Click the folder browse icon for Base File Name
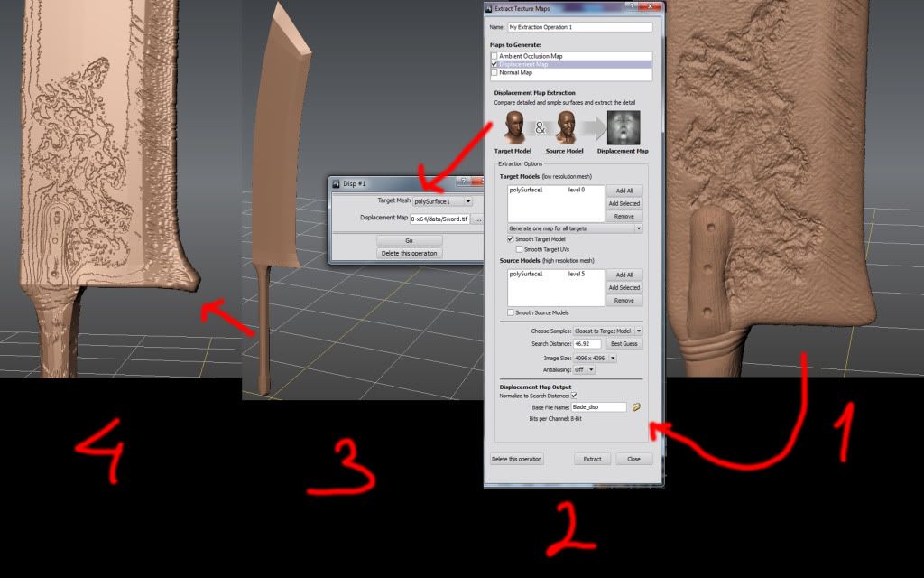 (x=636, y=407)
